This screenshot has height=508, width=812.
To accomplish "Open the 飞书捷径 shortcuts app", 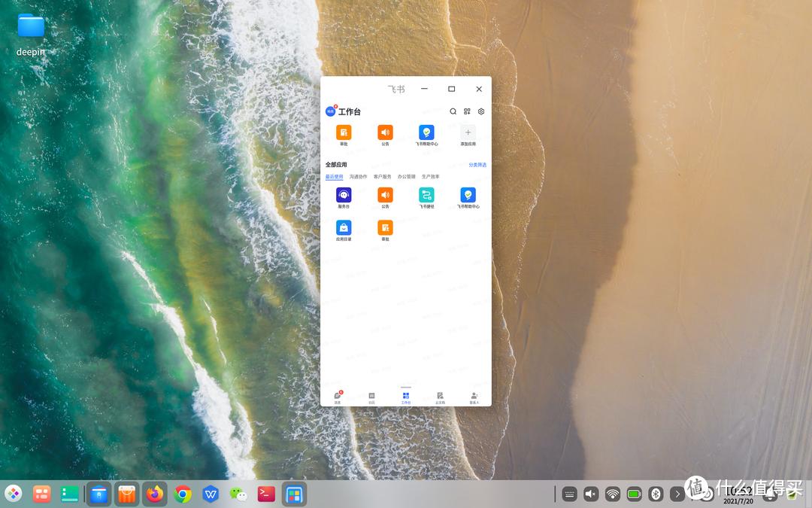I will tap(426, 195).
